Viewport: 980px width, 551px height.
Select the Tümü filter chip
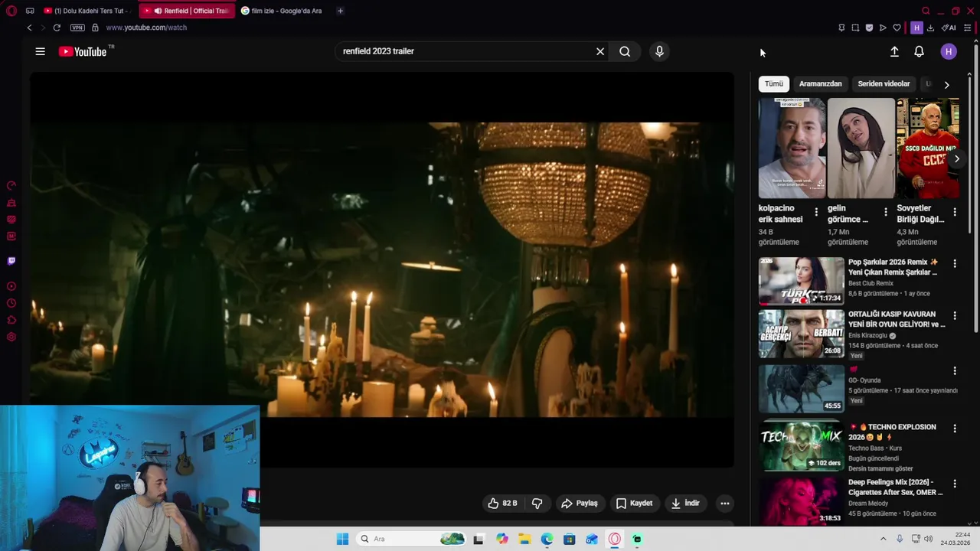click(774, 83)
